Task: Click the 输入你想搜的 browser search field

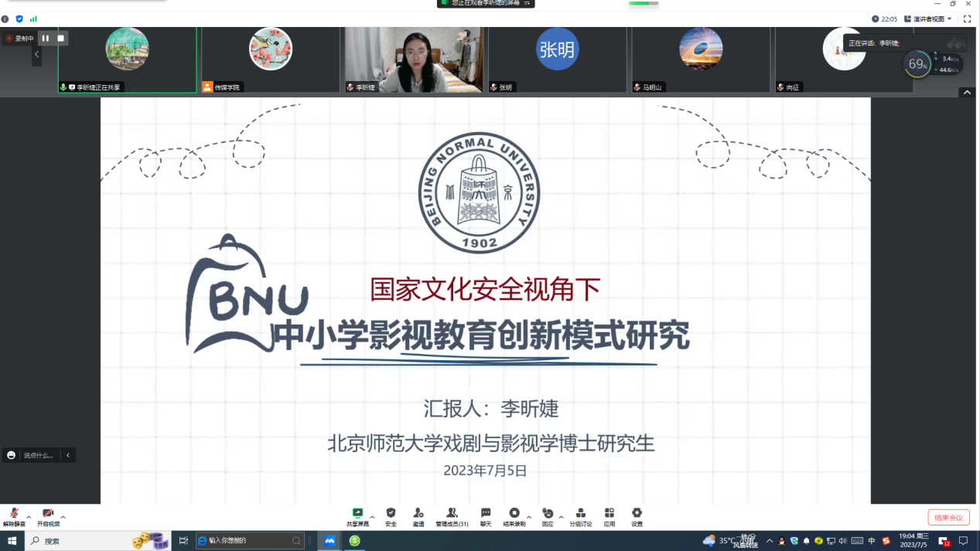Action: (250, 541)
